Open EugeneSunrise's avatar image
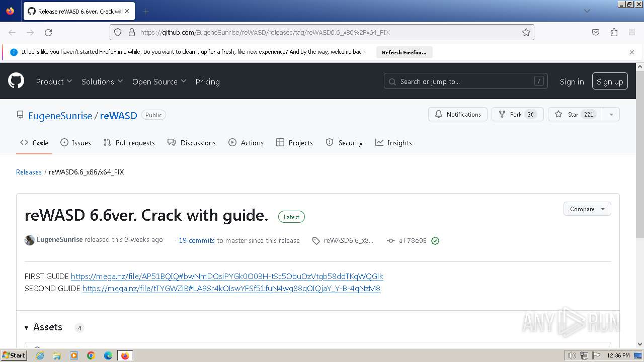The height and width of the screenshot is (362, 644). point(30,240)
